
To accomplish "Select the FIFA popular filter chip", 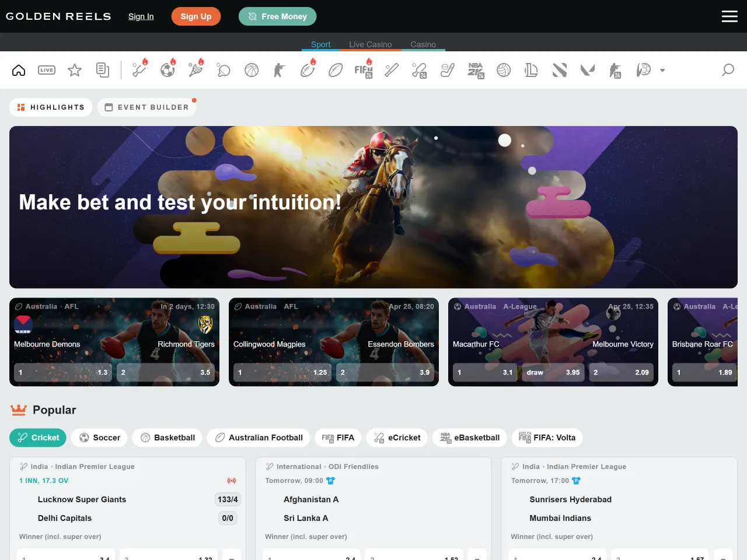I will click(338, 438).
